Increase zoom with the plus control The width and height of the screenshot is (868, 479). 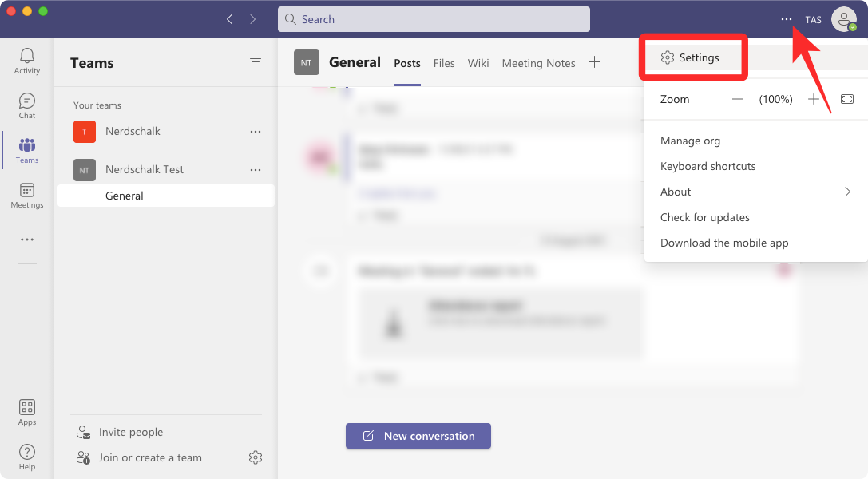click(x=813, y=99)
